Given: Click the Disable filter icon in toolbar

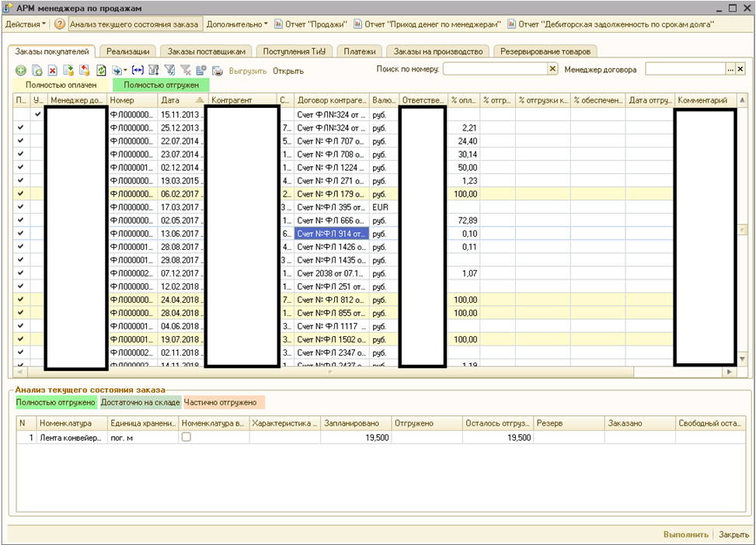Looking at the screenshot, I should pyautogui.click(x=185, y=71).
